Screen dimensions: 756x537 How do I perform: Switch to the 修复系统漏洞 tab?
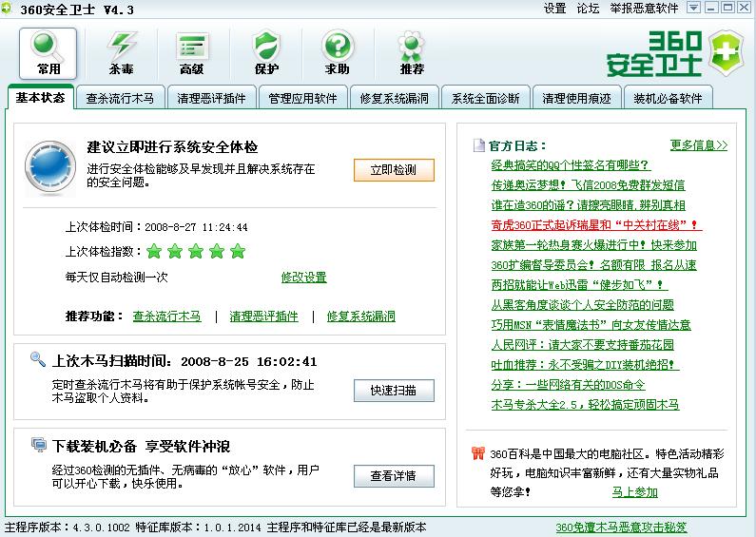click(395, 98)
